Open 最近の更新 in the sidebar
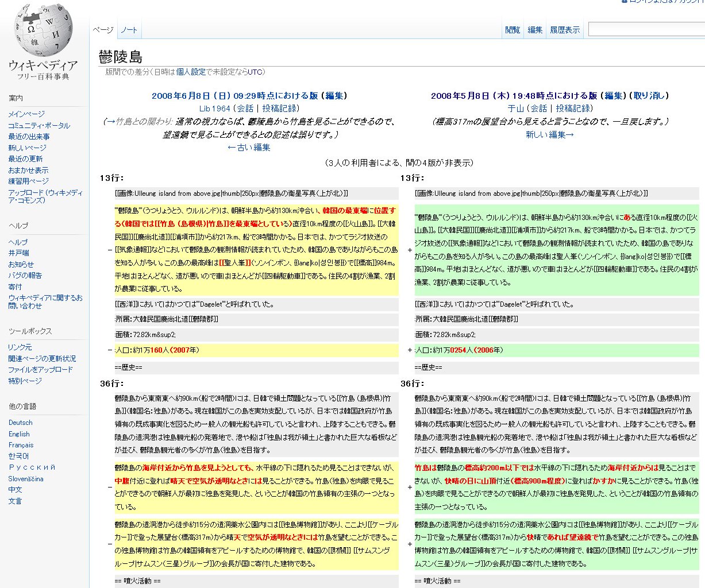Image resolution: width=705 pixels, height=588 pixels. point(25,159)
